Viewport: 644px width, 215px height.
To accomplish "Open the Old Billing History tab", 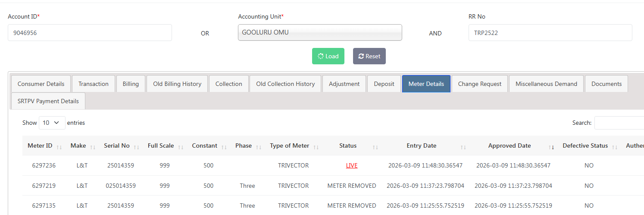I will point(177,84).
